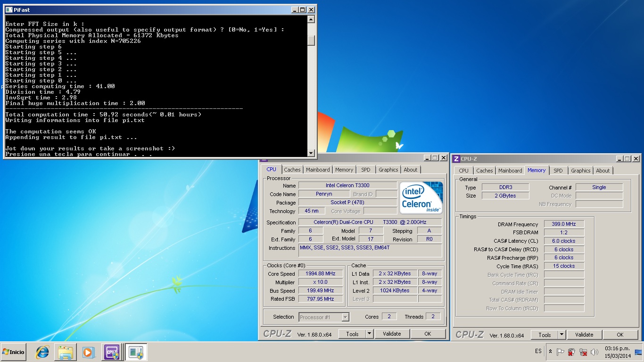Viewport: 644px width, 362px height.
Task: Click the Name field Intel Celeron T3300
Action: (x=347, y=185)
